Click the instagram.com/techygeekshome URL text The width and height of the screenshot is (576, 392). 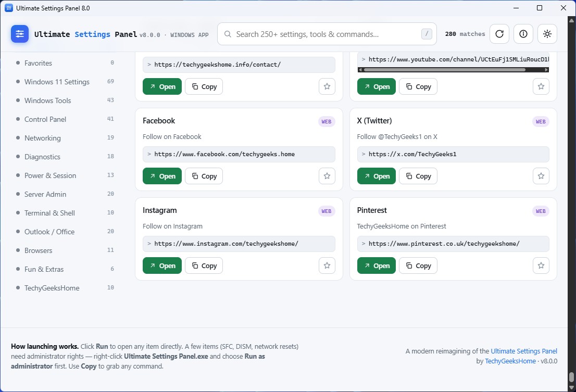[226, 244]
